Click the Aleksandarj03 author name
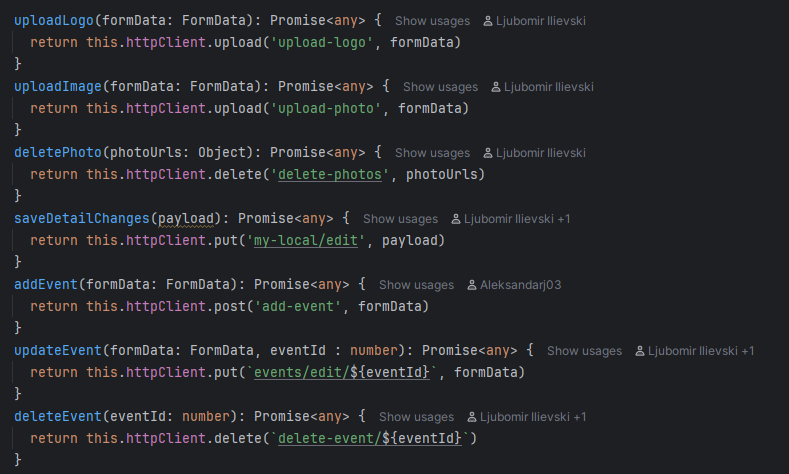This screenshot has width=789, height=474. pyautogui.click(x=520, y=285)
